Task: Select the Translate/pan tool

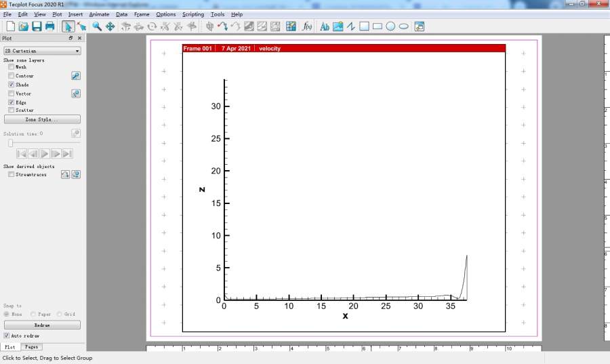Action: [x=110, y=26]
